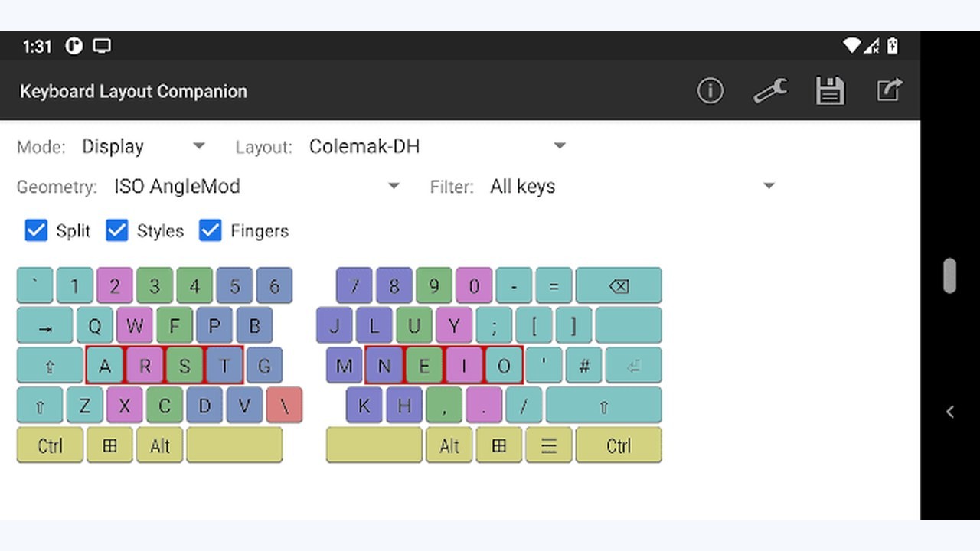Click the left Shift key beside Z
This screenshot has width=980, height=551.
tap(40, 406)
